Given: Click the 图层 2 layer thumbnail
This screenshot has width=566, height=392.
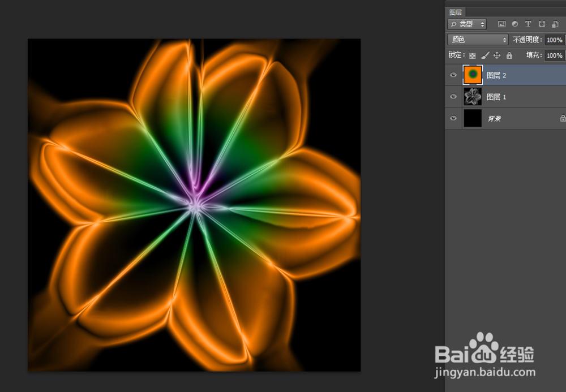Looking at the screenshot, I should point(472,75).
